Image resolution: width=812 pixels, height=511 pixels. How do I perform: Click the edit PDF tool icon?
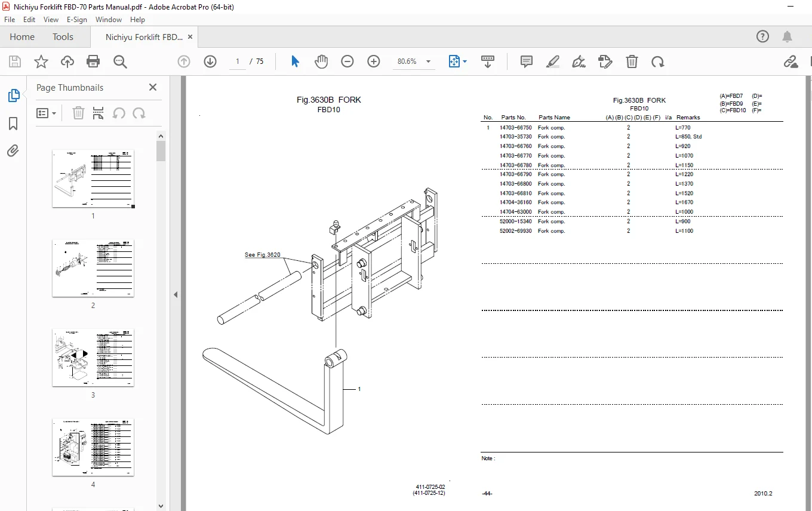(x=605, y=61)
